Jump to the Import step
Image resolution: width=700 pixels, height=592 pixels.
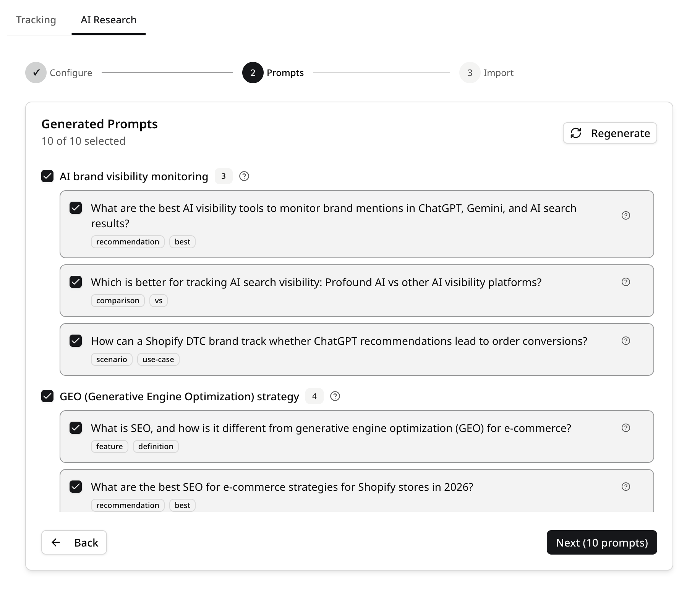coord(486,73)
